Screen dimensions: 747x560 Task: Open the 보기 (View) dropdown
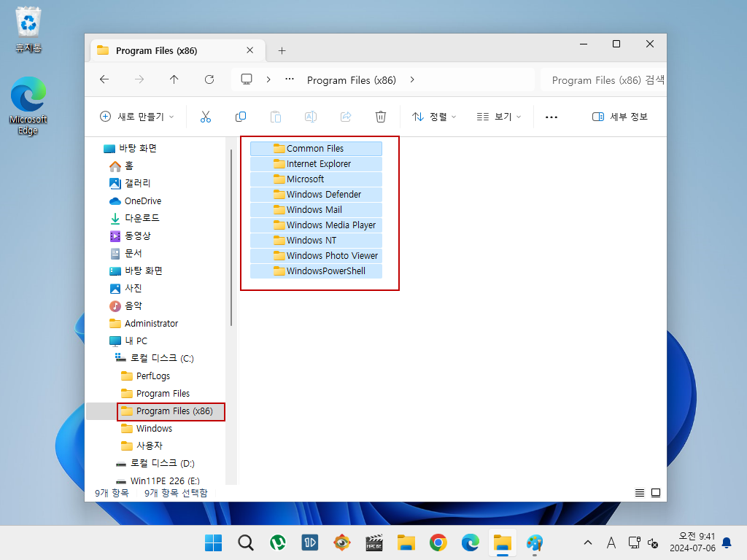tap(499, 117)
